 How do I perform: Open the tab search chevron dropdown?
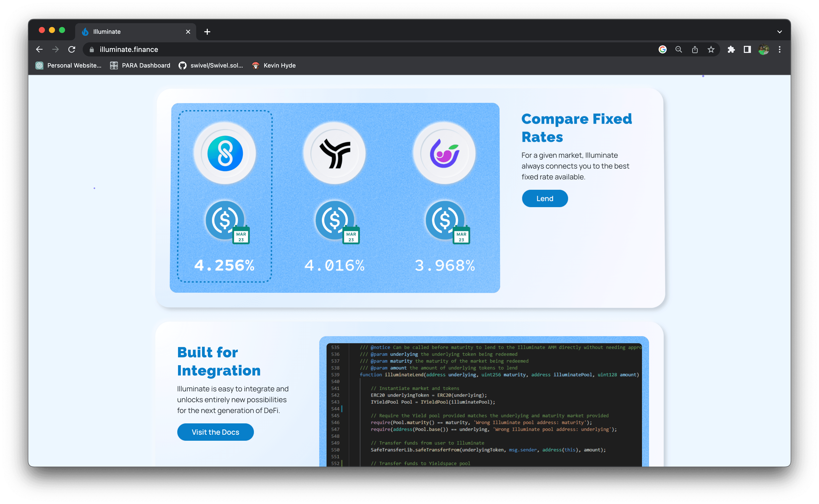coord(779,32)
